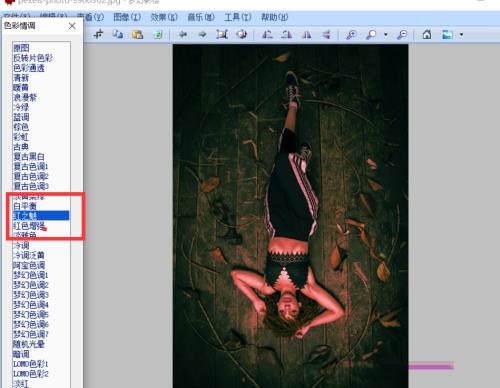
Task: Select 原图 in color tone list
Action: coord(21,48)
